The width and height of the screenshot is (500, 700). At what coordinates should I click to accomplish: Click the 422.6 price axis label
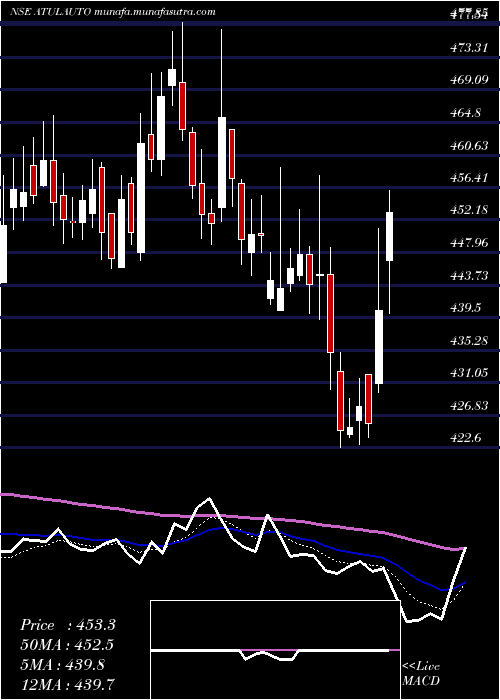466,438
